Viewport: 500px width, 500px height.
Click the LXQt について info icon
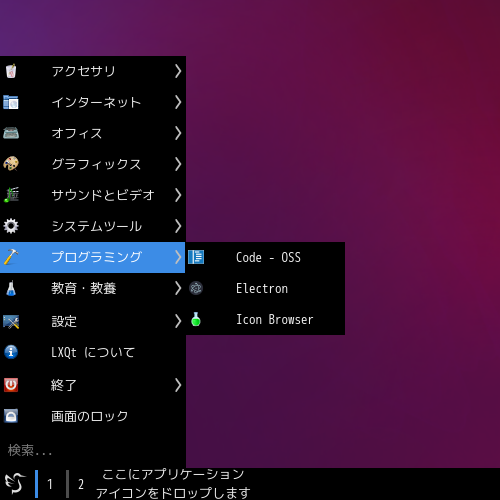pyautogui.click(x=11, y=352)
